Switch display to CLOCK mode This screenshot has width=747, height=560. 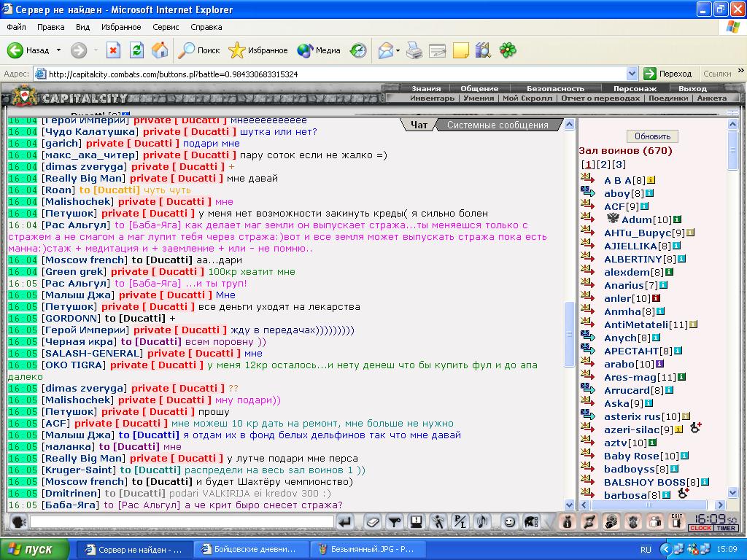coord(701,528)
